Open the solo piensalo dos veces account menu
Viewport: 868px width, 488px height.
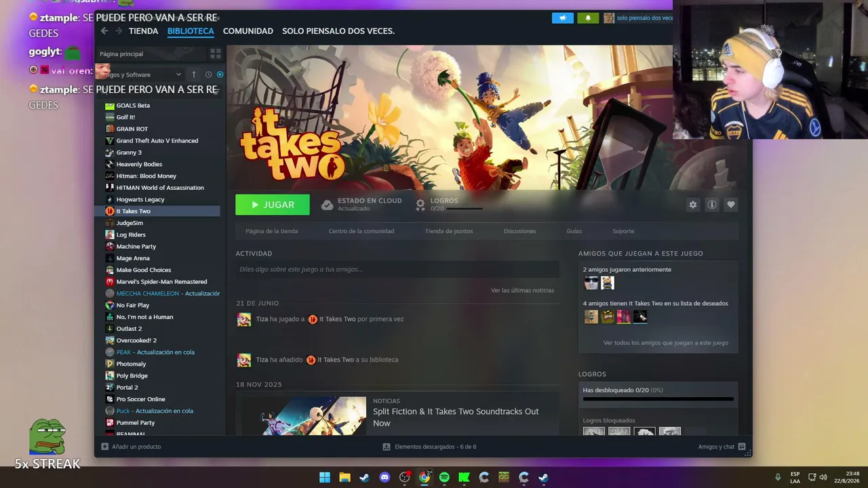638,18
